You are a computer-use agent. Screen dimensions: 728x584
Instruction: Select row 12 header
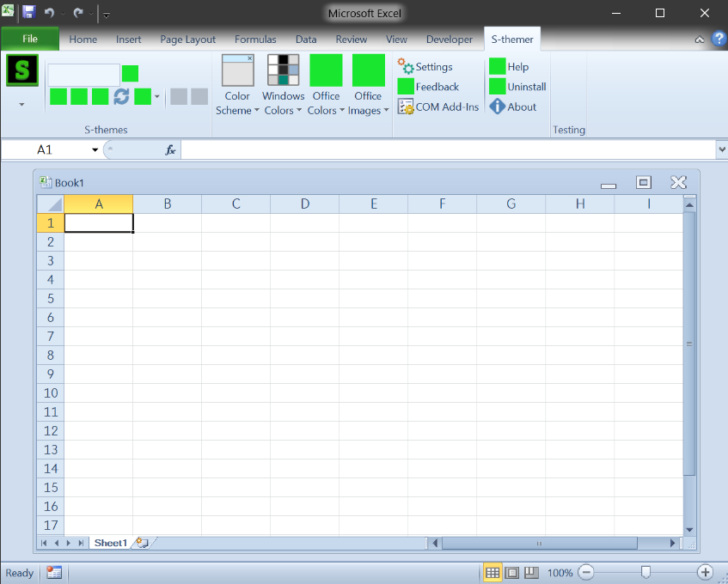click(51, 430)
